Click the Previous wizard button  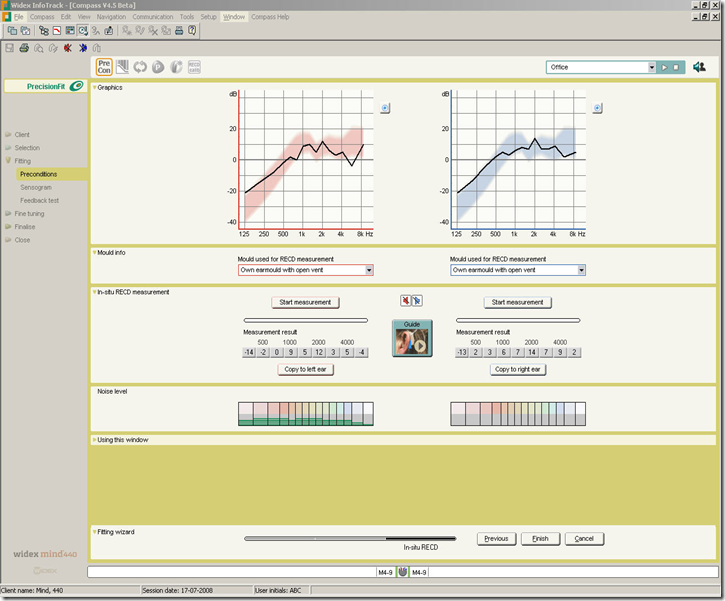[496, 539]
